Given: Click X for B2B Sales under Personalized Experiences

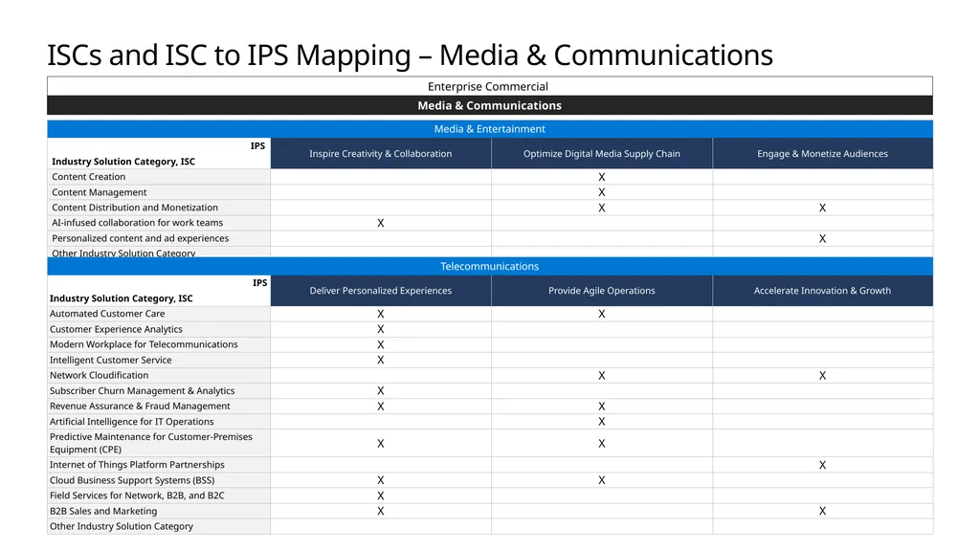Looking at the screenshot, I should pyautogui.click(x=381, y=511).
